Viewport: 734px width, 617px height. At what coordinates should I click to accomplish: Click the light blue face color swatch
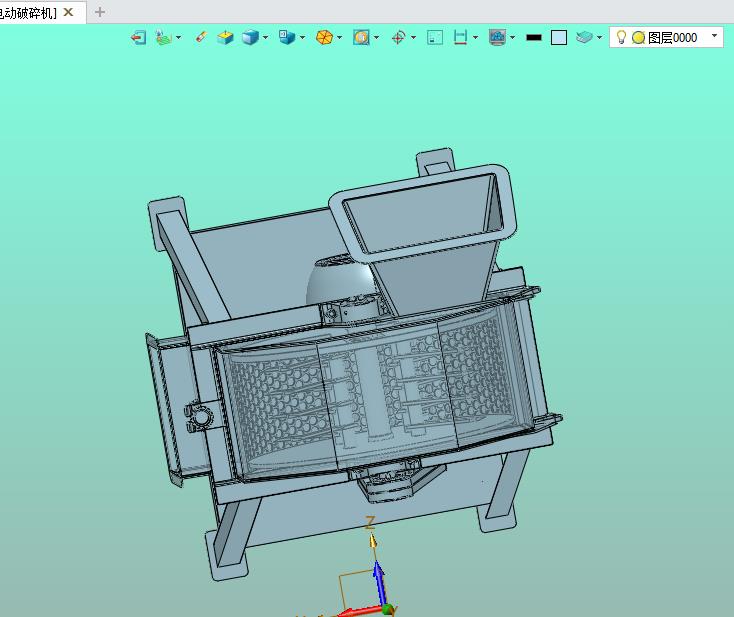click(x=559, y=37)
